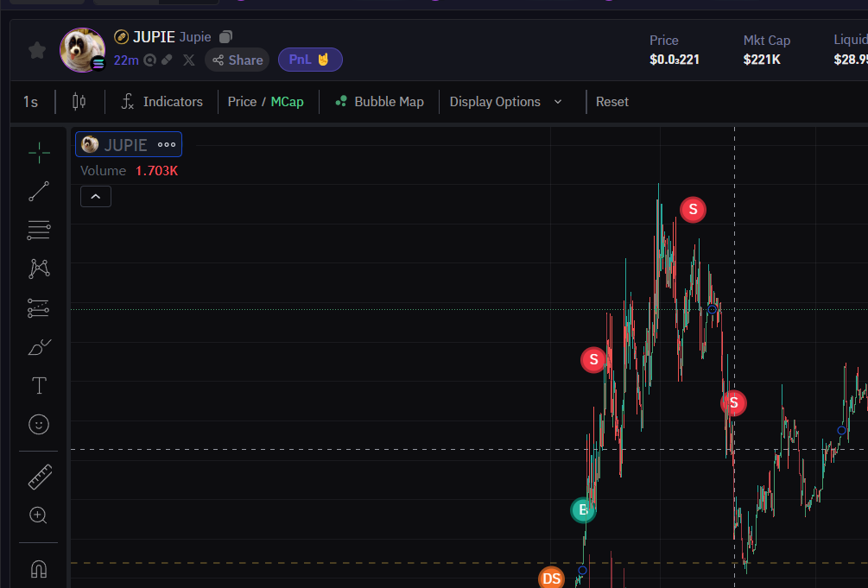Open the PnL button
This screenshot has height=588, width=868.
(x=310, y=60)
